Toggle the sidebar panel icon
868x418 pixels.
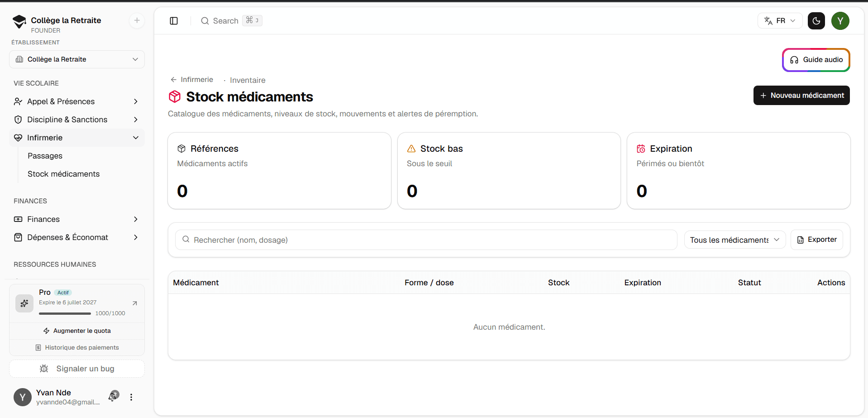[174, 21]
